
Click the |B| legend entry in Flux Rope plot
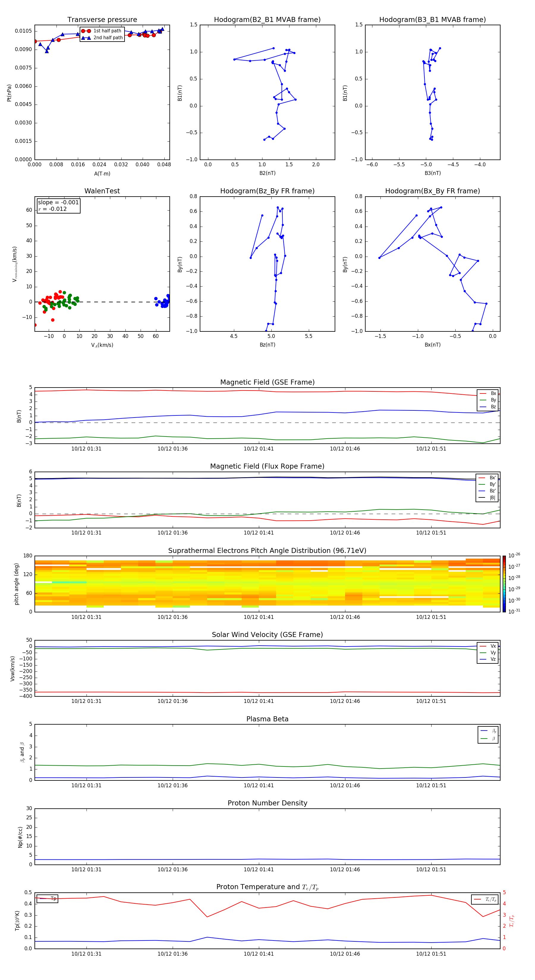coord(487,498)
